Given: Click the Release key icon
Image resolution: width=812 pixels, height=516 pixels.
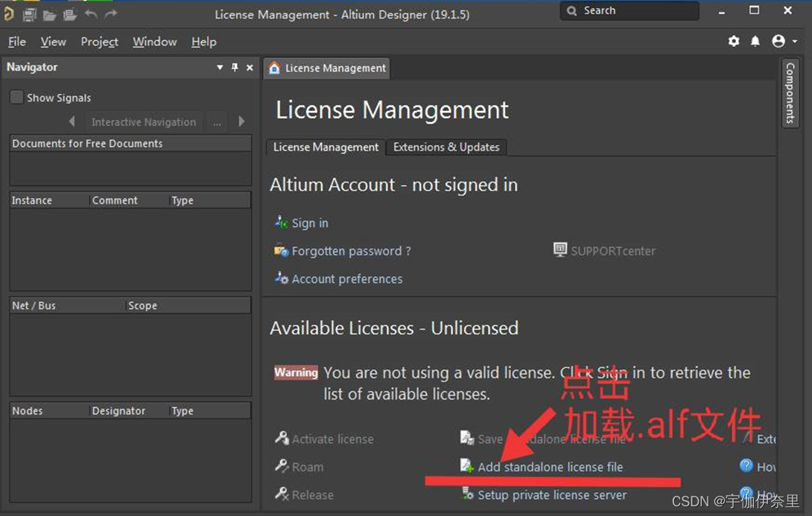Looking at the screenshot, I should [x=282, y=494].
